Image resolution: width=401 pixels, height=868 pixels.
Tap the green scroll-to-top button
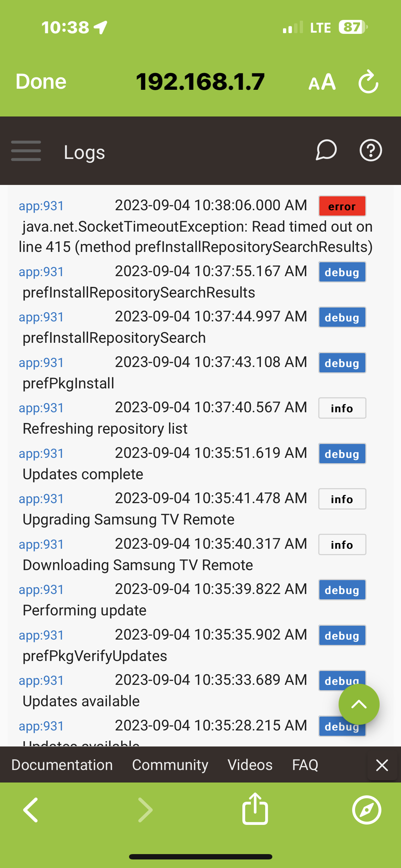(x=359, y=704)
